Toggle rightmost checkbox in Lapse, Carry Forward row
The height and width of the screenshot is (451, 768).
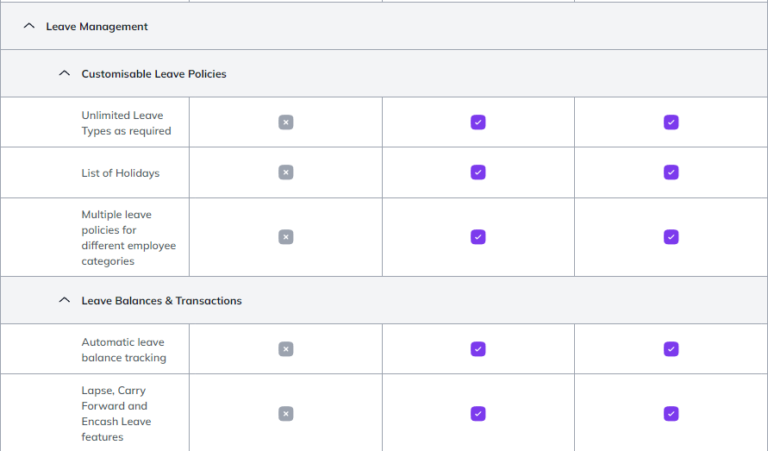coord(671,413)
